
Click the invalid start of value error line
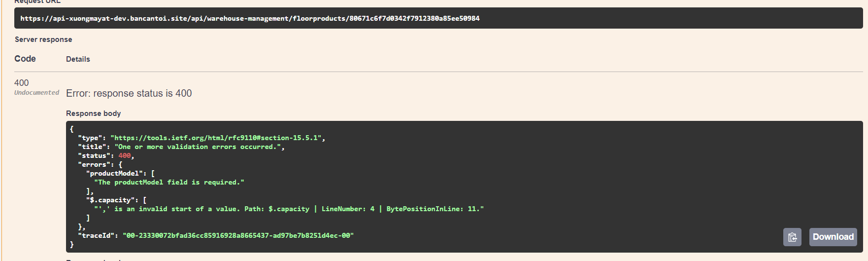[289, 209]
